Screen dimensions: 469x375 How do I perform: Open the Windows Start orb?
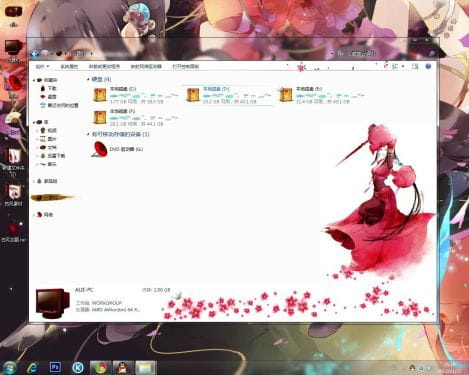click(9, 368)
